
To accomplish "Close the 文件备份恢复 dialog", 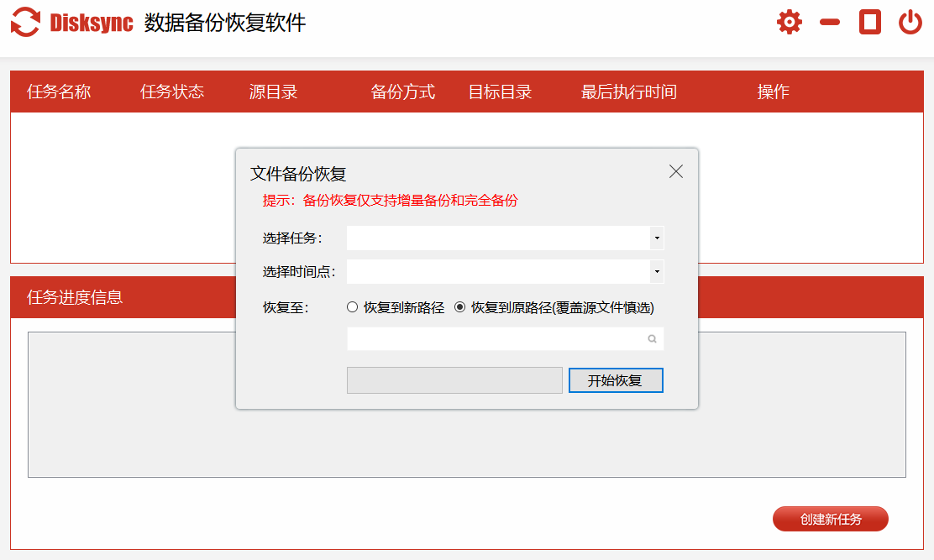I will 675,171.
